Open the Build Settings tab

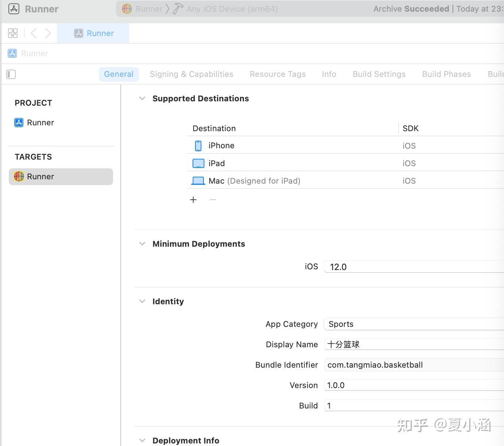(x=379, y=74)
